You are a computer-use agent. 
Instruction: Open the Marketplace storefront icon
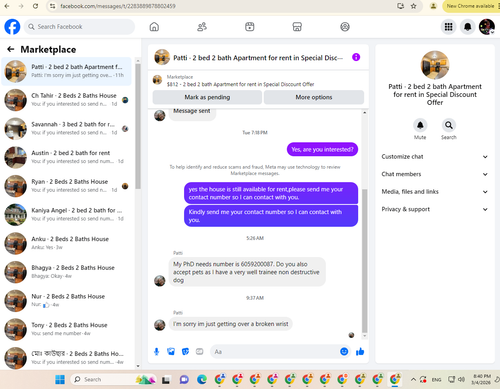pyautogui.click(x=297, y=27)
